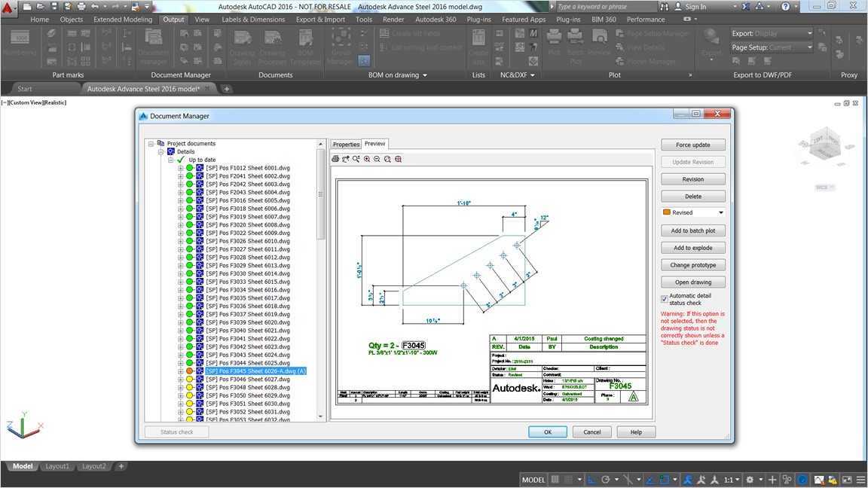The height and width of the screenshot is (488, 868).
Task: Zoom out on the drawing preview
Action: click(377, 159)
